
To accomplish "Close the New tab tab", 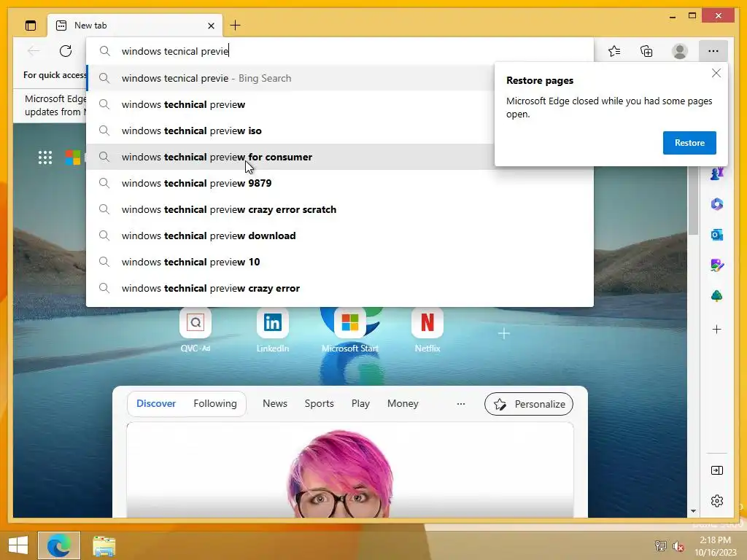I will click(211, 26).
